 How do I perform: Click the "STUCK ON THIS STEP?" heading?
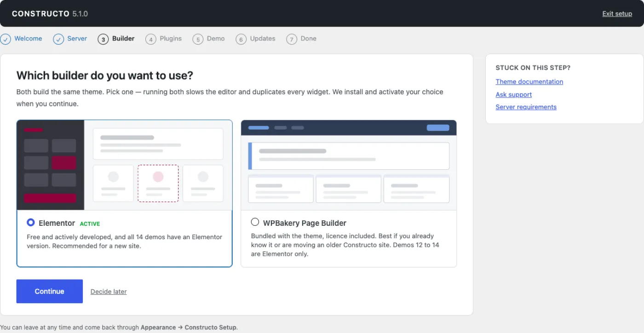[x=533, y=68]
